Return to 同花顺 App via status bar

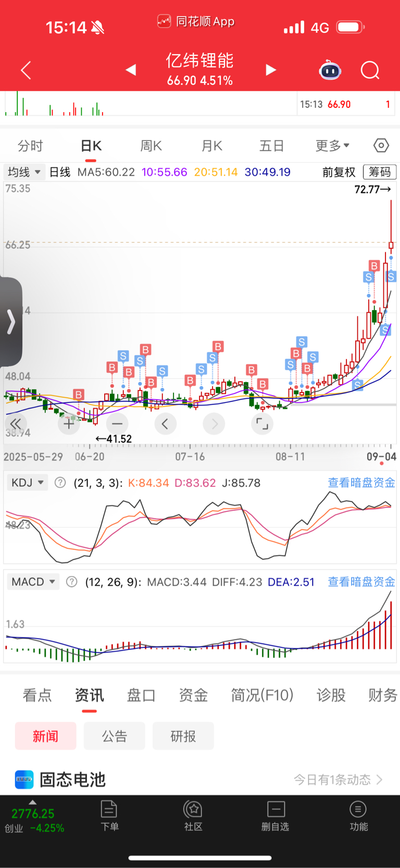(x=196, y=21)
